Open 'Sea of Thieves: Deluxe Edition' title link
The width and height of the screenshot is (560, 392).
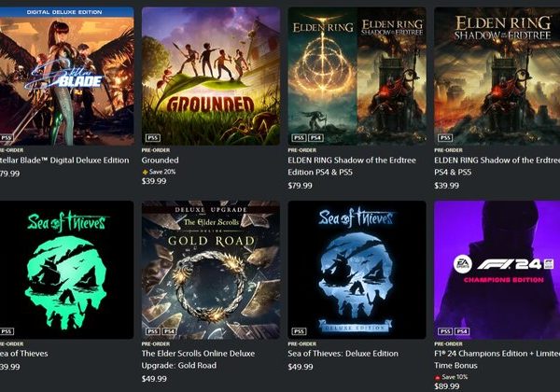coord(343,354)
